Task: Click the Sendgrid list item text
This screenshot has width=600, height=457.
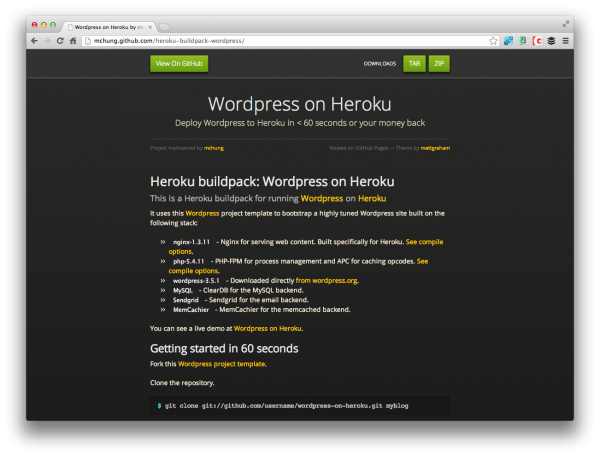Action: (x=186, y=300)
